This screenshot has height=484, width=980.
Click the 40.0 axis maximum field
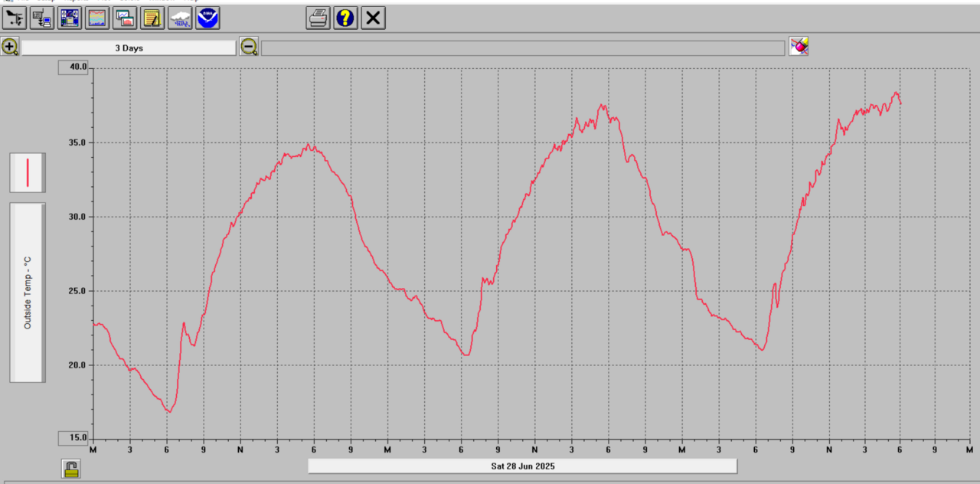pyautogui.click(x=76, y=68)
